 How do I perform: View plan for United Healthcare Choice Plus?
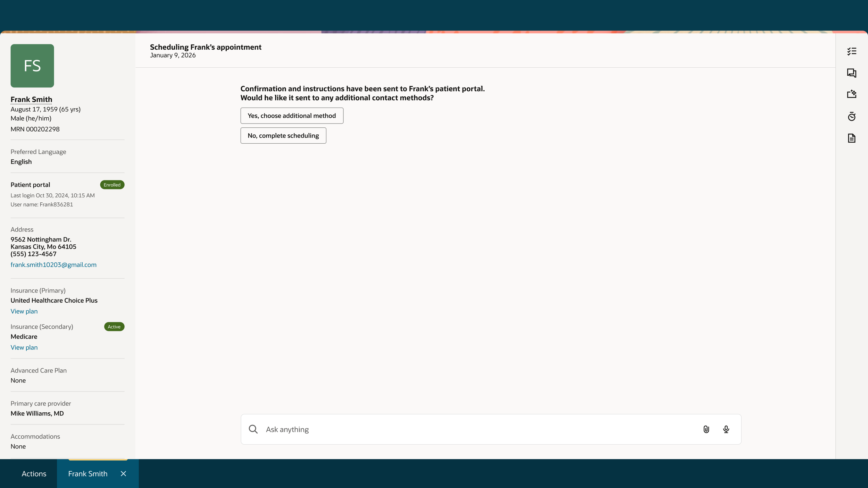click(x=24, y=311)
